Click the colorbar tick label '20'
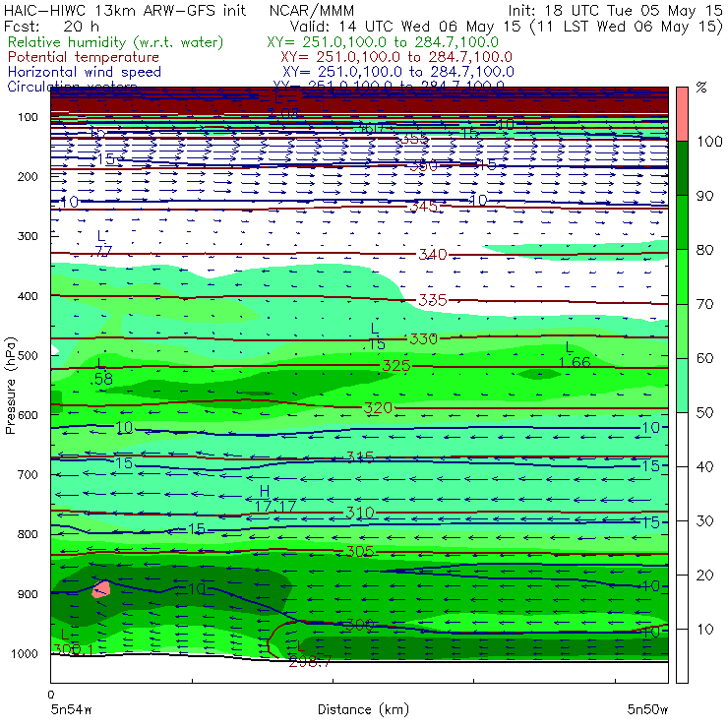This screenshot has height=728, width=728. pyautogui.click(x=704, y=576)
